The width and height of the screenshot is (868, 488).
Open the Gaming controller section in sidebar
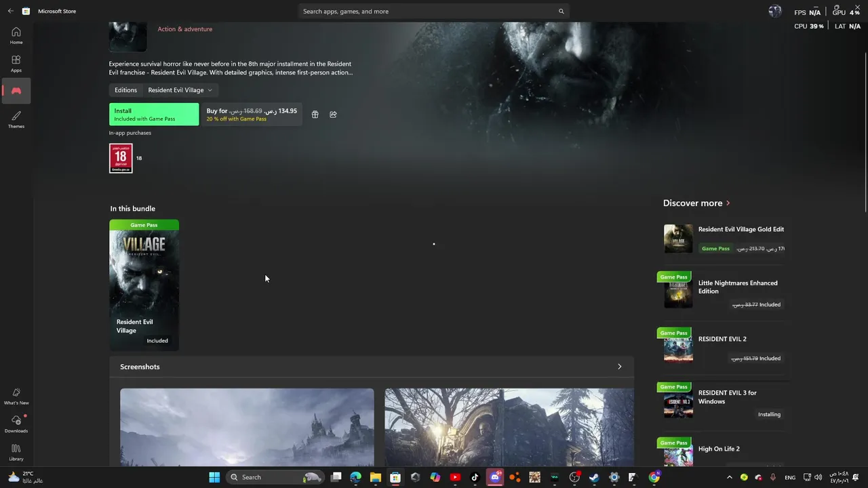[x=16, y=91]
